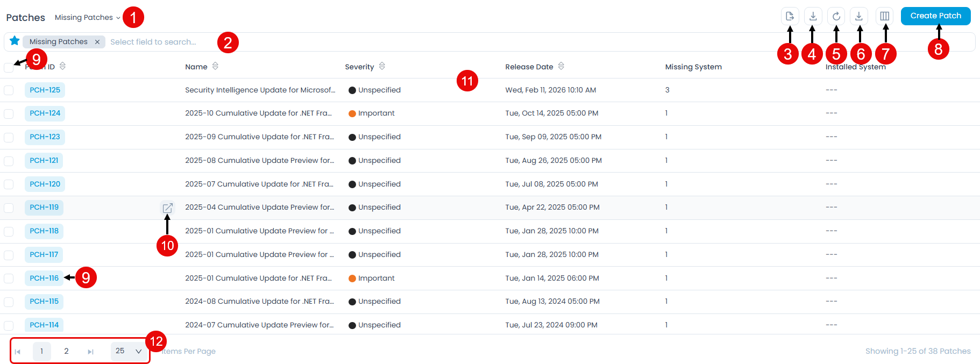Sort by the Release Date column arrows
The height and width of the screenshot is (364, 980).
561,66
